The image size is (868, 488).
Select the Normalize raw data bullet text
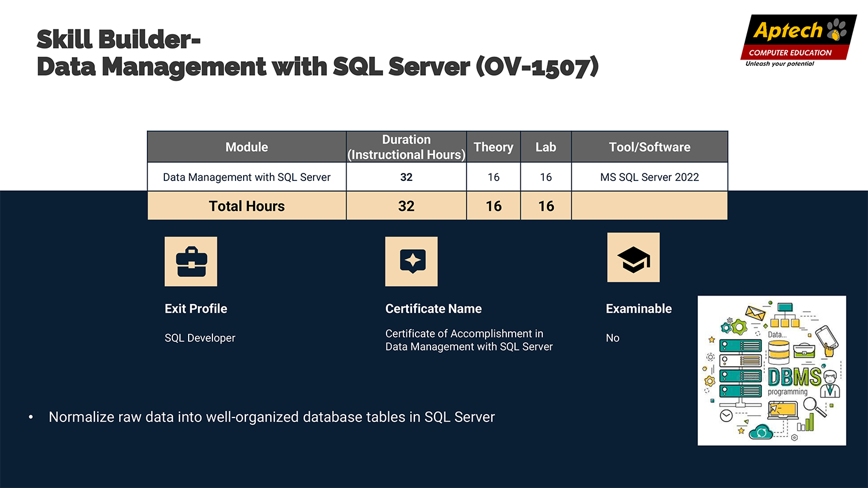[271, 417]
